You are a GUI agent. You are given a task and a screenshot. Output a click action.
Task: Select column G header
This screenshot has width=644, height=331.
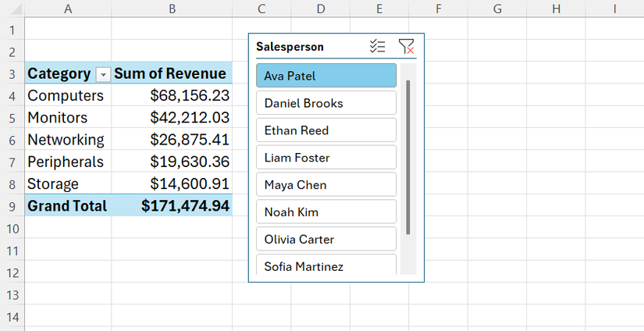tap(497, 9)
